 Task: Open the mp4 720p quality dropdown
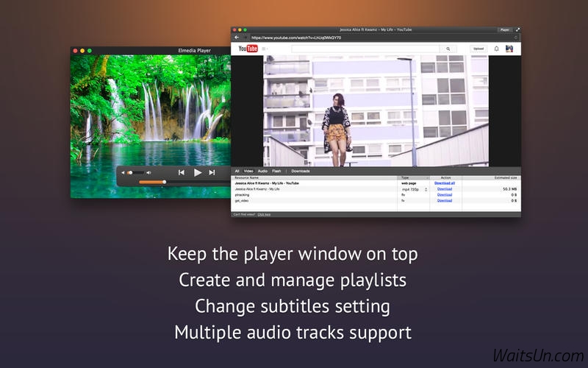tap(415, 189)
